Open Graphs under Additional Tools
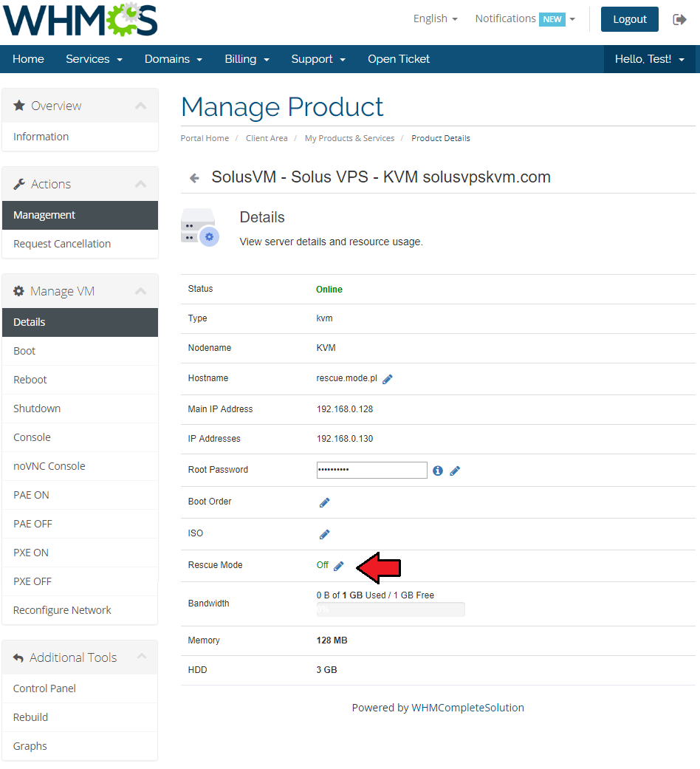This screenshot has width=700, height=769. pyautogui.click(x=80, y=746)
